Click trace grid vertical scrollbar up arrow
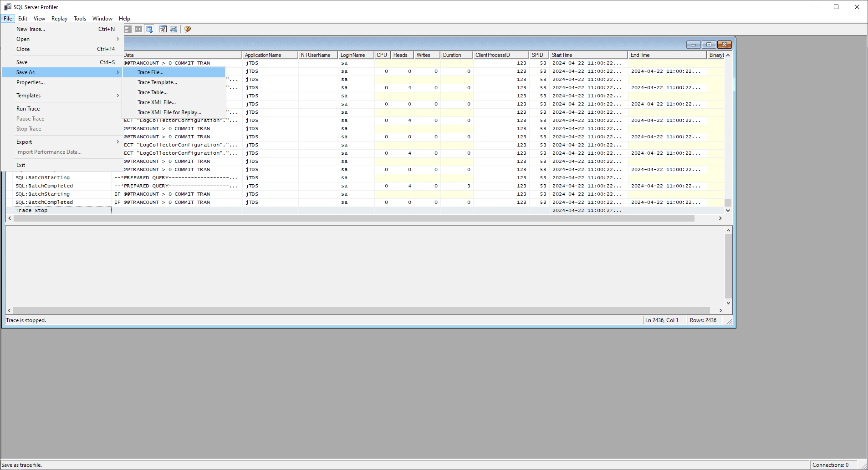The image size is (868, 470). click(728, 55)
